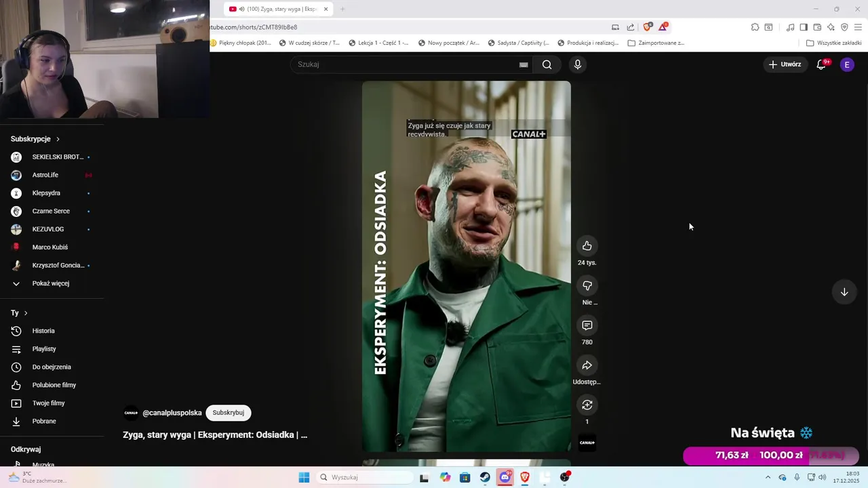Show hidden system tray icons chevron

point(768,477)
